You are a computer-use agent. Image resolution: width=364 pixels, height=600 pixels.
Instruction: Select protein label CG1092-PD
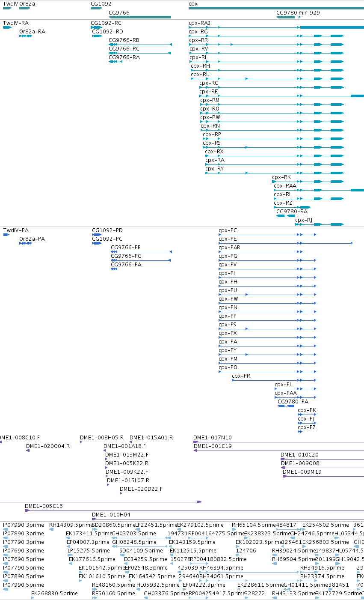pos(107,230)
